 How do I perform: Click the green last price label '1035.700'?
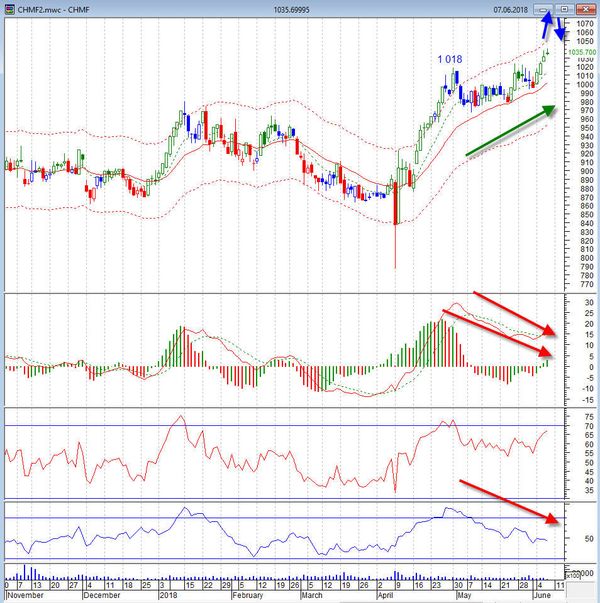(x=582, y=52)
